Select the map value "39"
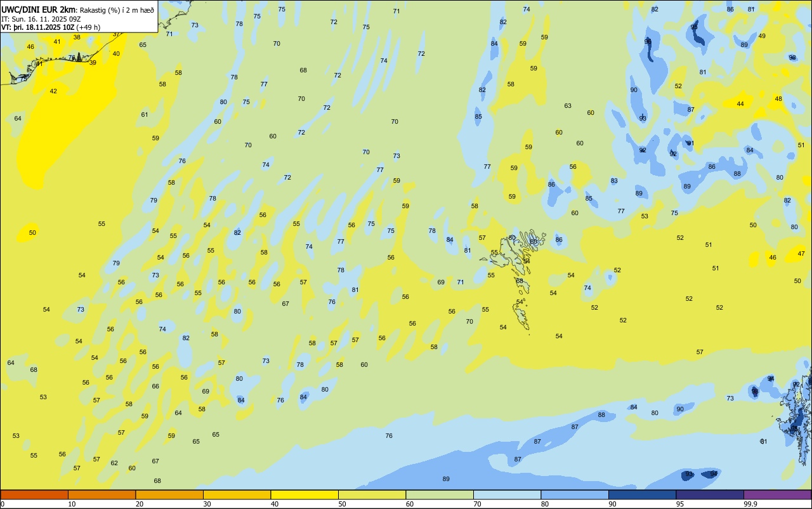The width and height of the screenshot is (812, 509). (x=93, y=62)
